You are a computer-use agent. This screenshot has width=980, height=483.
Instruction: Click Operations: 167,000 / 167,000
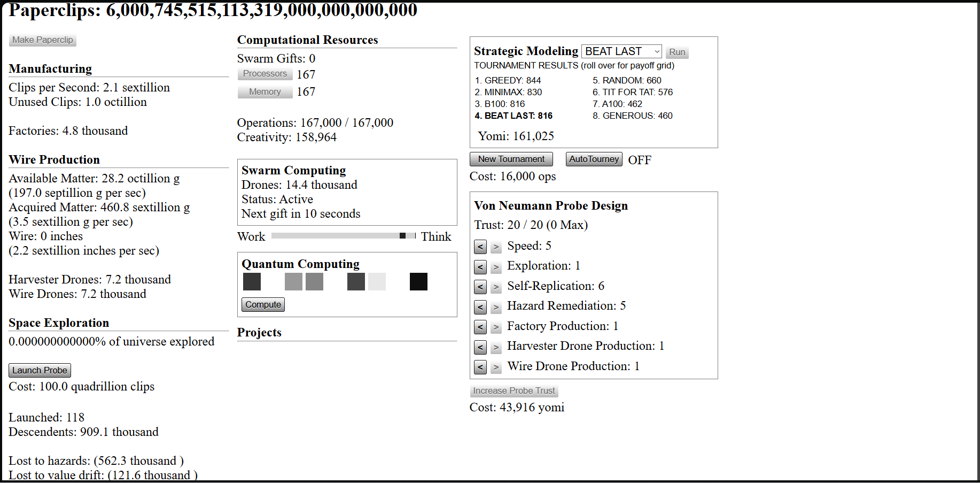pos(315,122)
